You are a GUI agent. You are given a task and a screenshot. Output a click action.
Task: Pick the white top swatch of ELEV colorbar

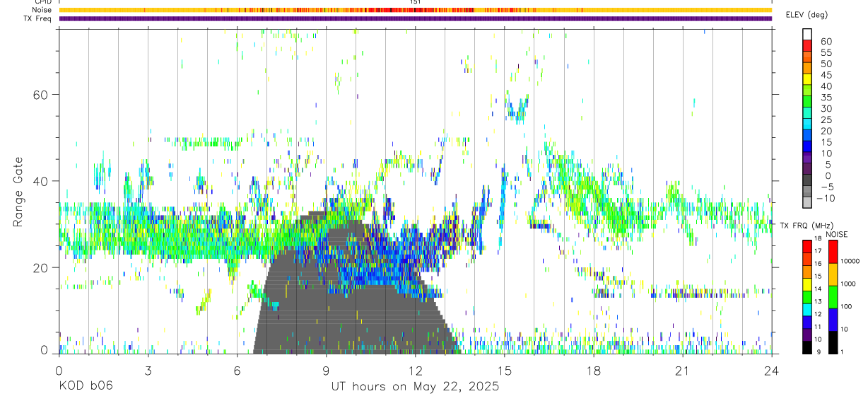click(807, 34)
